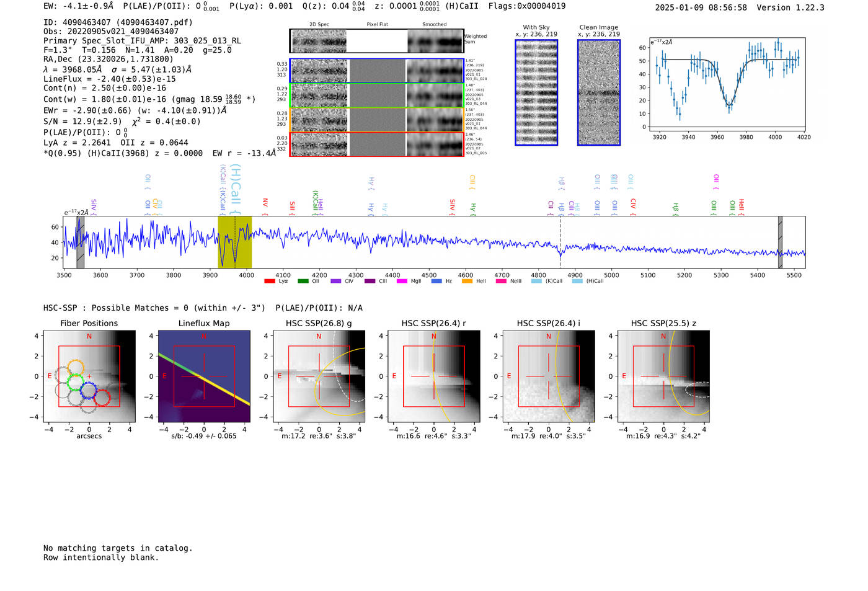Click the 'Obs: 20220905v021_4090463407' line
This screenshot has height=591, width=868.
tap(111, 32)
